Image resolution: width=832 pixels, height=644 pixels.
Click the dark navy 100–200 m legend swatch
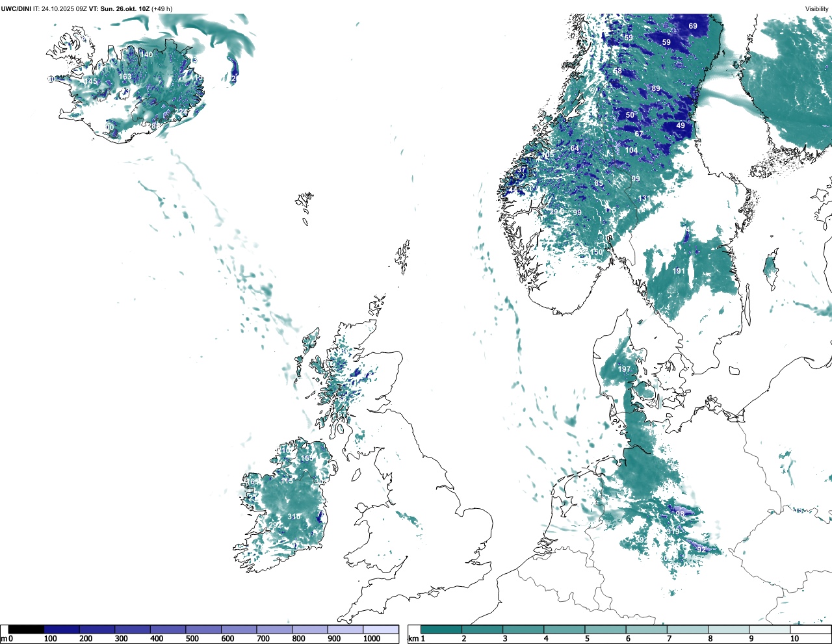(62, 630)
